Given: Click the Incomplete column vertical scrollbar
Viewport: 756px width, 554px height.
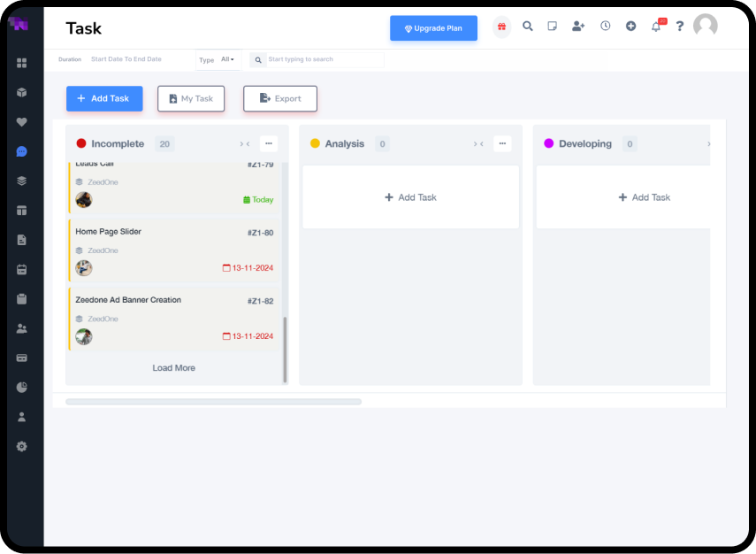Looking at the screenshot, I should (x=285, y=349).
